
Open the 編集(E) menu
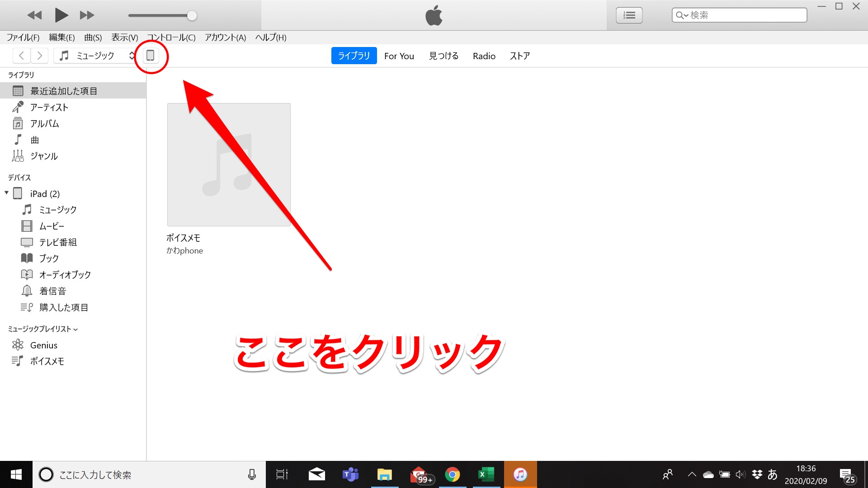(x=62, y=38)
